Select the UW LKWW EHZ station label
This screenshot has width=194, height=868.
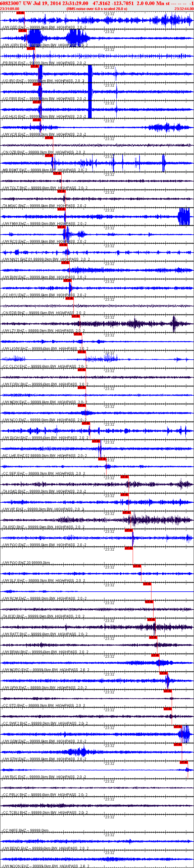point(46,349)
